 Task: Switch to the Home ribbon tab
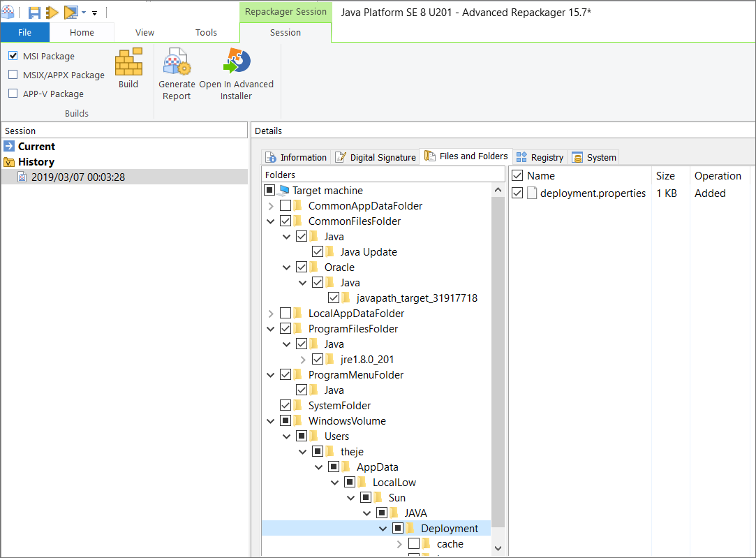(82, 32)
